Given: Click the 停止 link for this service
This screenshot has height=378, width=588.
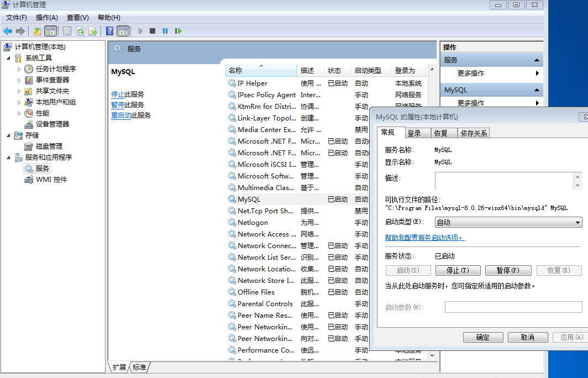Looking at the screenshot, I should tap(118, 95).
